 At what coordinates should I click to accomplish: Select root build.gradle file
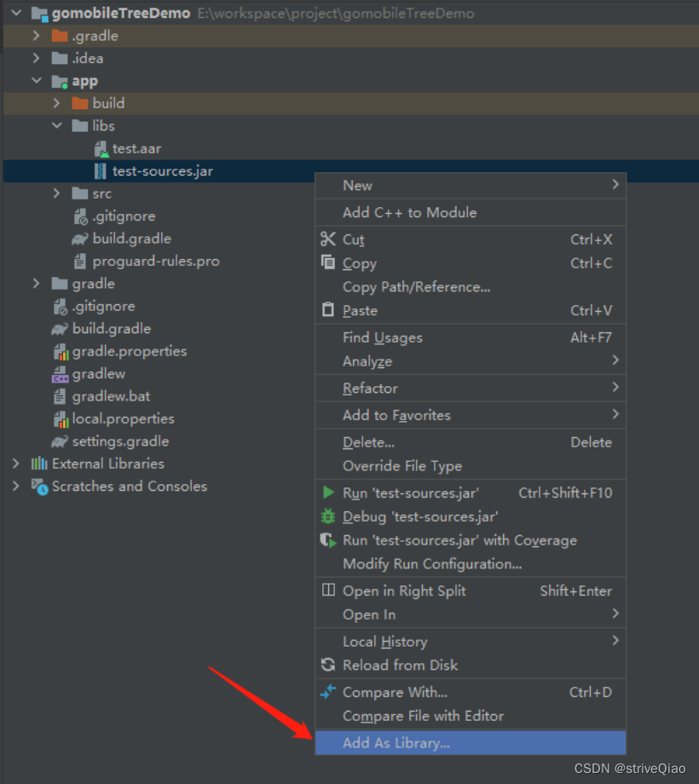112,329
